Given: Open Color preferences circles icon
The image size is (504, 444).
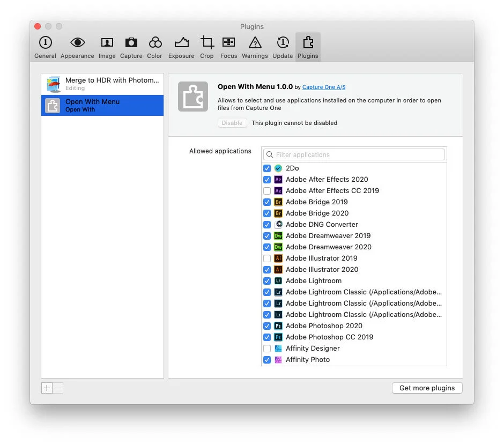Looking at the screenshot, I should tap(155, 42).
